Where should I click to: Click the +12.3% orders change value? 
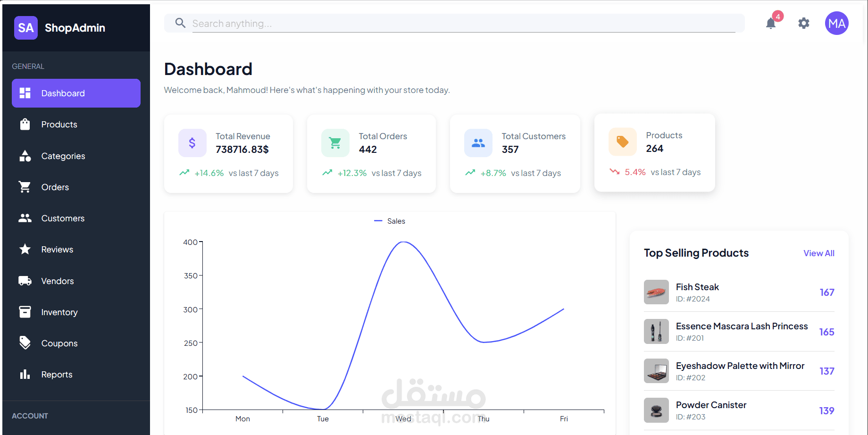coord(352,173)
